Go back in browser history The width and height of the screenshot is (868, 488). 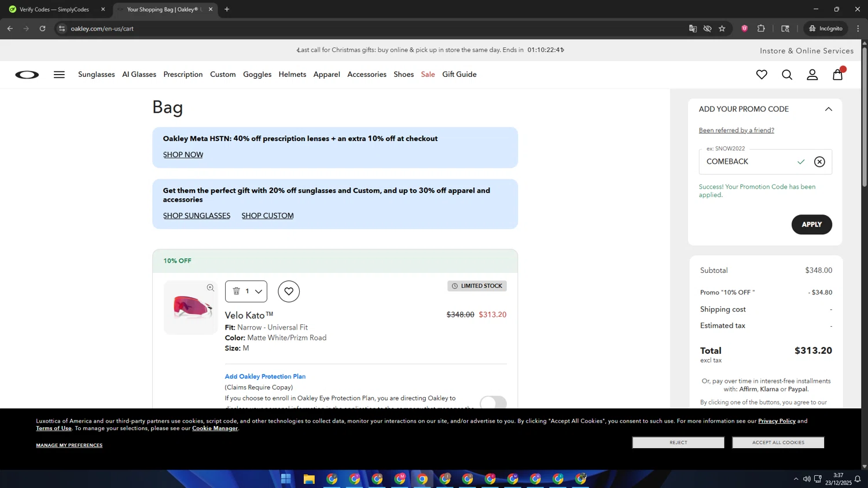click(x=10, y=28)
